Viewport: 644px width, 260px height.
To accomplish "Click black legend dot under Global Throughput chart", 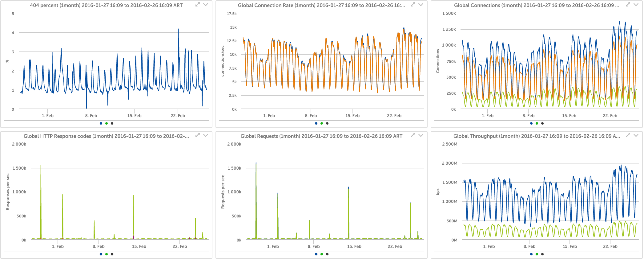I will (x=542, y=254).
